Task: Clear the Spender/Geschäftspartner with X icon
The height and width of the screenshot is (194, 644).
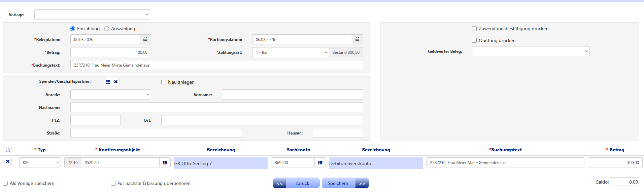Action: [116, 82]
